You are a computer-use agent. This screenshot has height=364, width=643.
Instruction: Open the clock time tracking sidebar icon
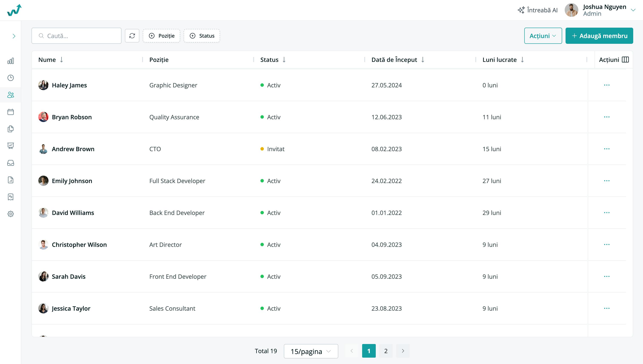(10, 78)
